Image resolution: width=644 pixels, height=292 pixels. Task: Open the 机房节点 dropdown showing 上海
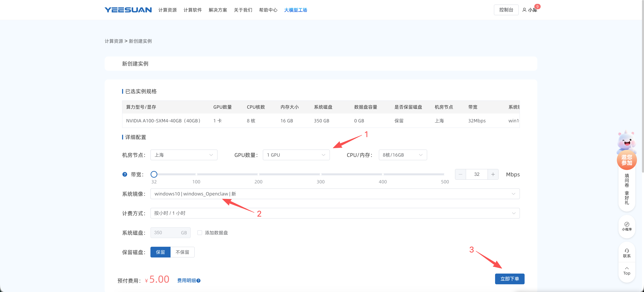tap(184, 155)
